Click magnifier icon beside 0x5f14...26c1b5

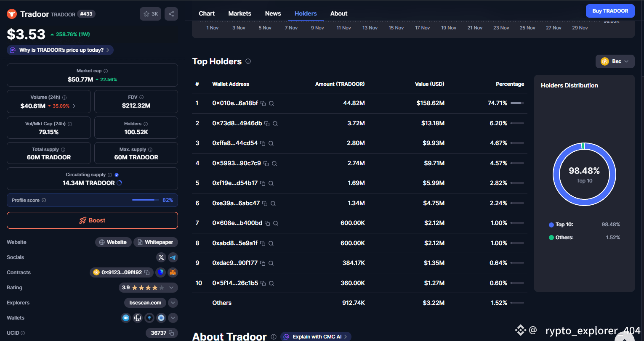(x=271, y=283)
